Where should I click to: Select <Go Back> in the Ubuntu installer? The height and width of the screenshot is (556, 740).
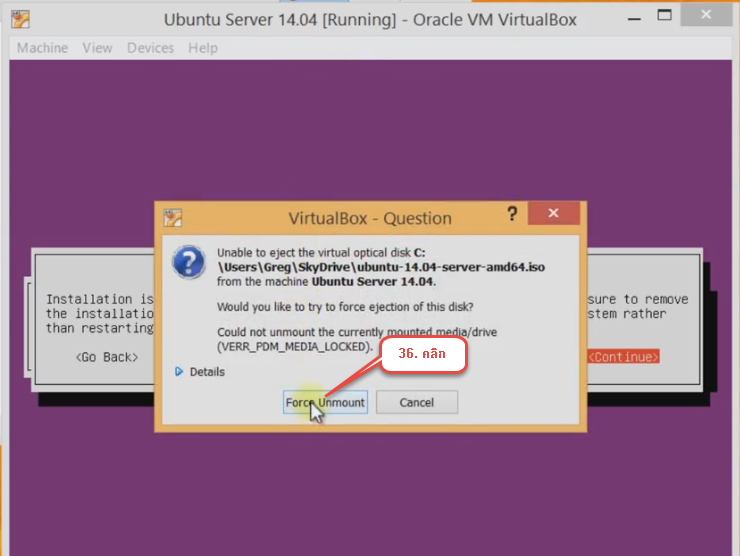(107, 357)
